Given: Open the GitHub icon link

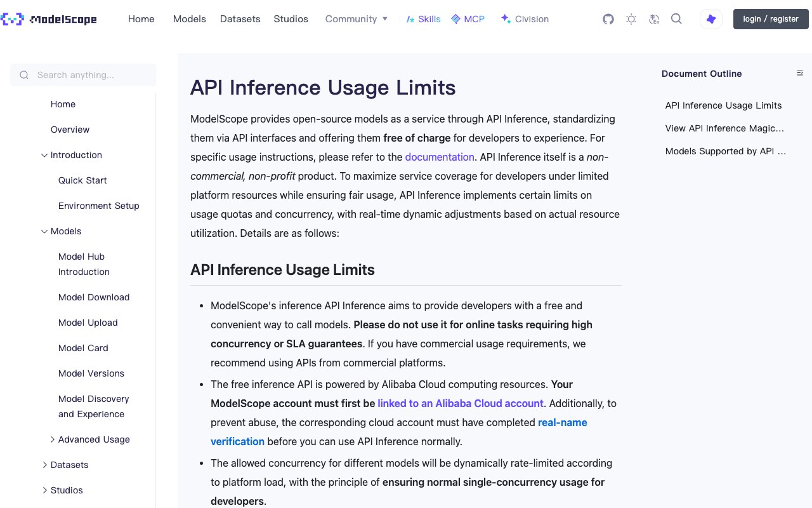Looking at the screenshot, I should click(608, 19).
